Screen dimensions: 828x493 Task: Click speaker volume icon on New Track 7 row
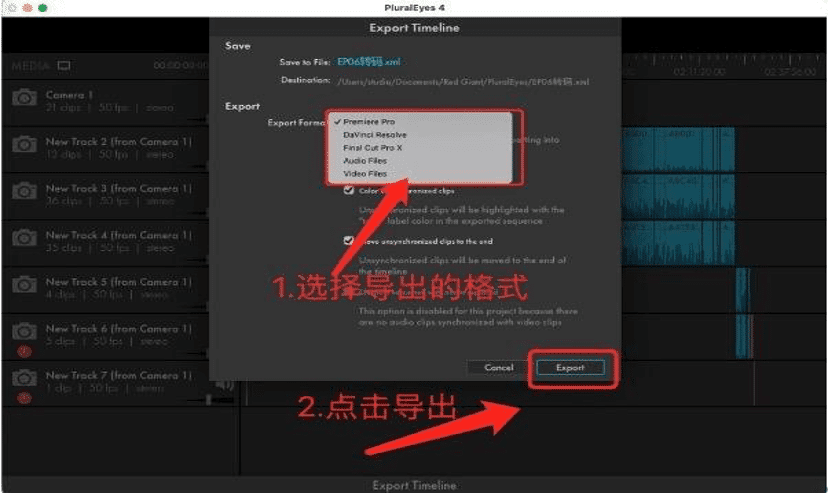[x=224, y=385]
